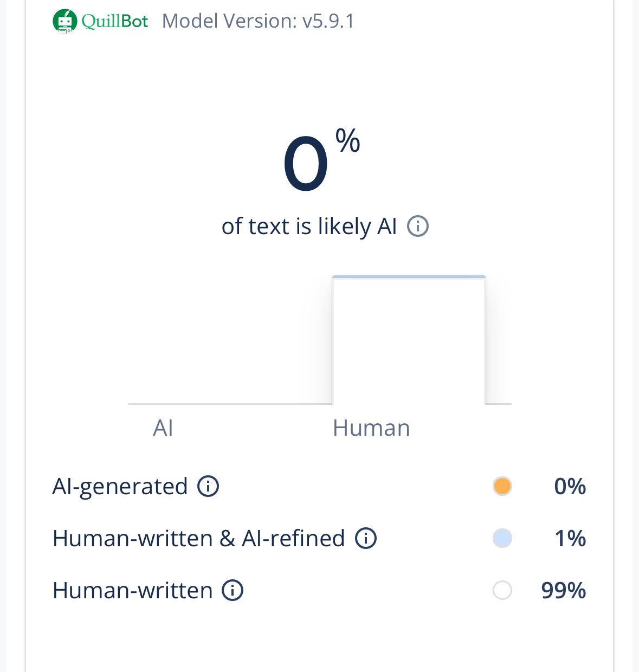Click the AI label under the chart
Viewport: 639px width, 672px height.
pyautogui.click(x=163, y=428)
